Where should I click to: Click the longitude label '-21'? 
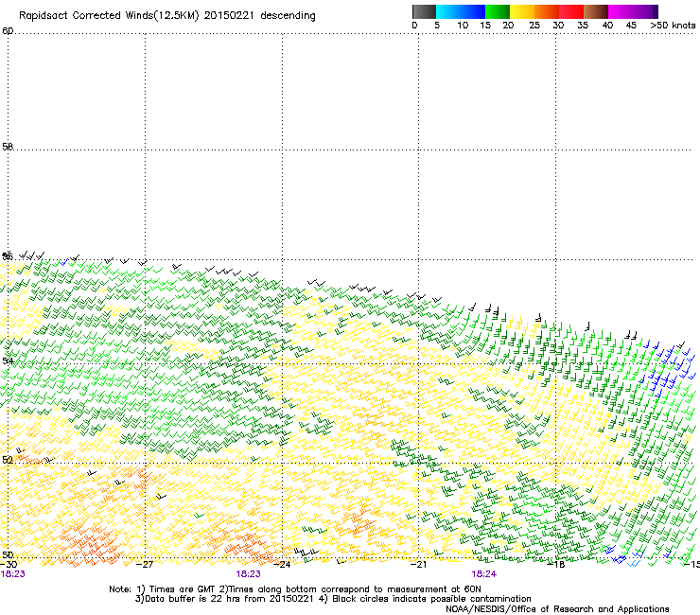pyautogui.click(x=418, y=565)
